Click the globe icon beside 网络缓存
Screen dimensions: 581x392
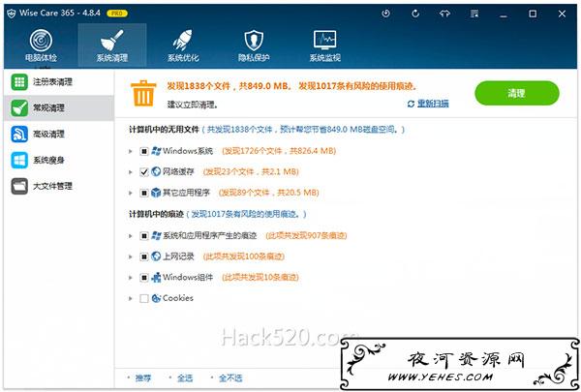(x=156, y=171)
